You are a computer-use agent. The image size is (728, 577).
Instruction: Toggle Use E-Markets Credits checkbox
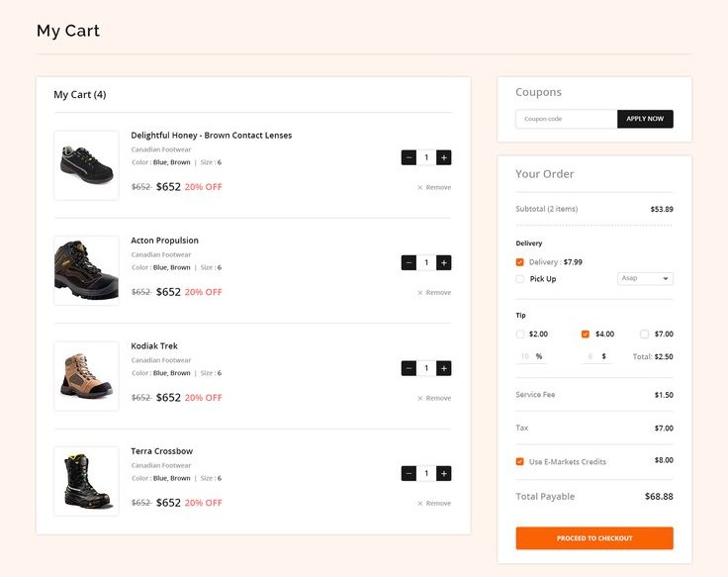(x=520, y=461)
